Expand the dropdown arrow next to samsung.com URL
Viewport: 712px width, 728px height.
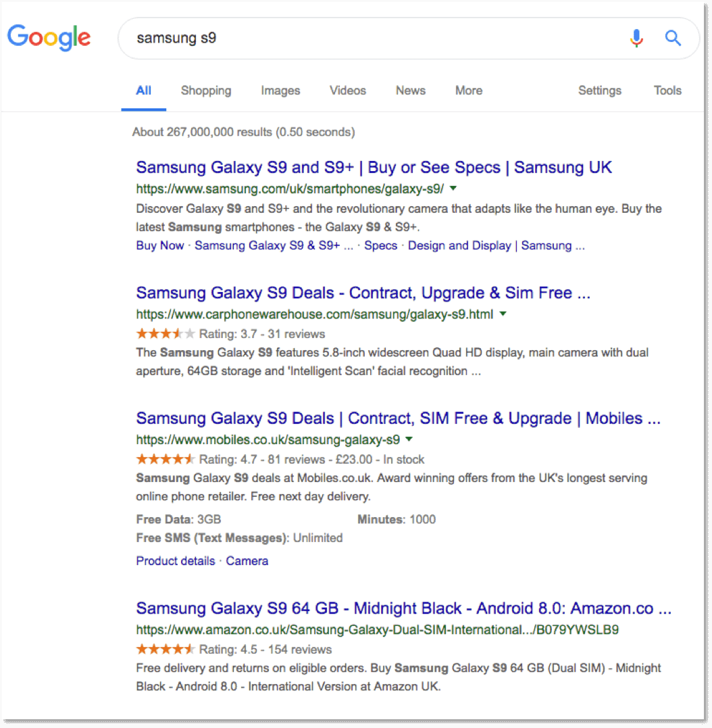click(x=453, y=189)
